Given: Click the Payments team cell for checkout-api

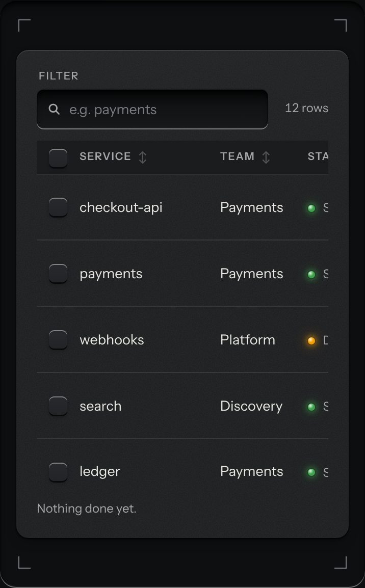Looking at the screenshot, I should coord(252,207).
